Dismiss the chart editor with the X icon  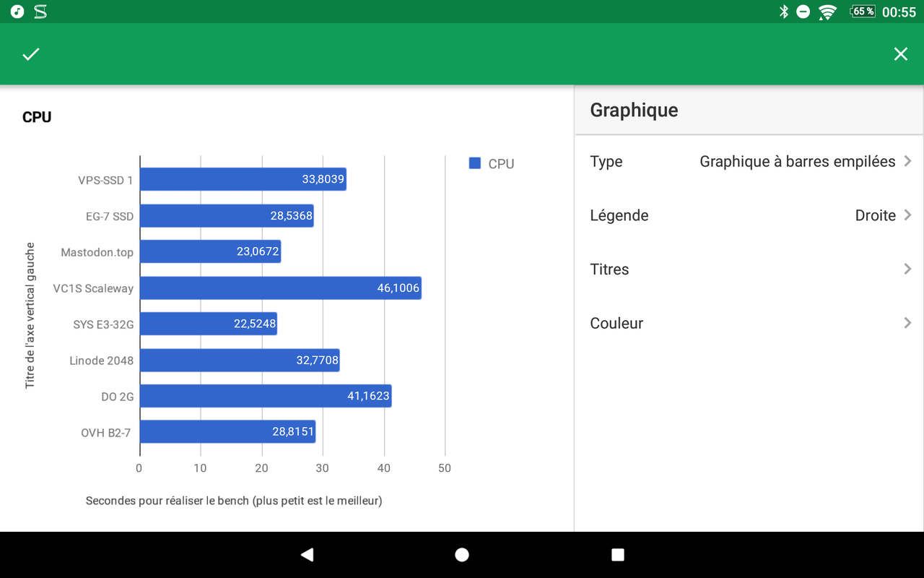click(900, 54)
